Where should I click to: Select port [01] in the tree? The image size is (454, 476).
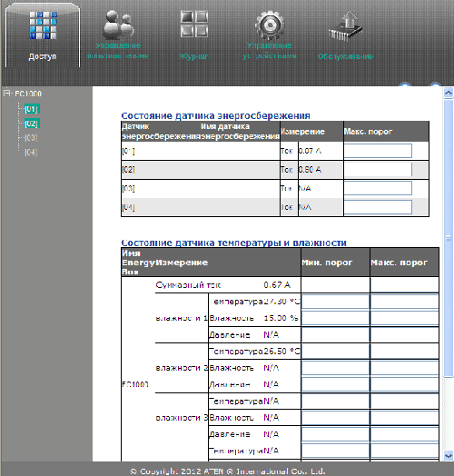click(31, 109)
